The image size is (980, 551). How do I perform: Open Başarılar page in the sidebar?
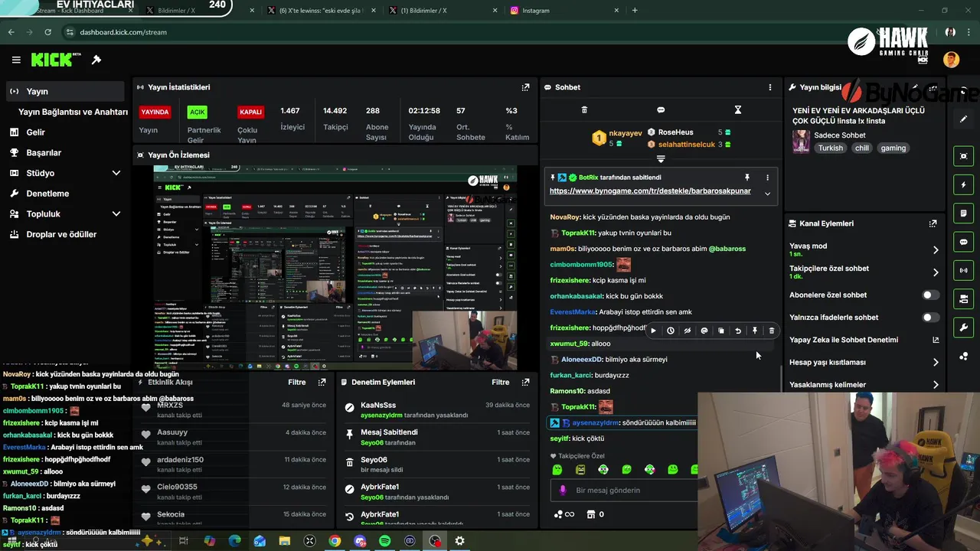43,153
